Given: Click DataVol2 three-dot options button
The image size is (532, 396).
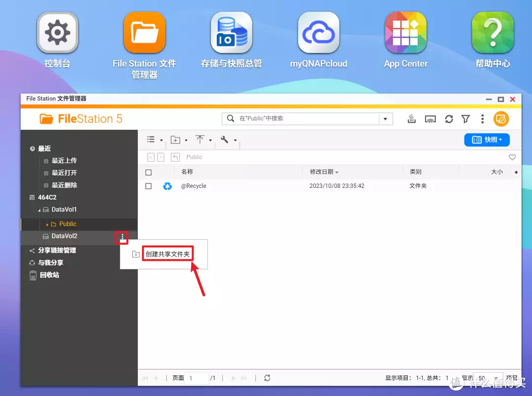Looking at the screenshot, I should [x=123, y=237].
